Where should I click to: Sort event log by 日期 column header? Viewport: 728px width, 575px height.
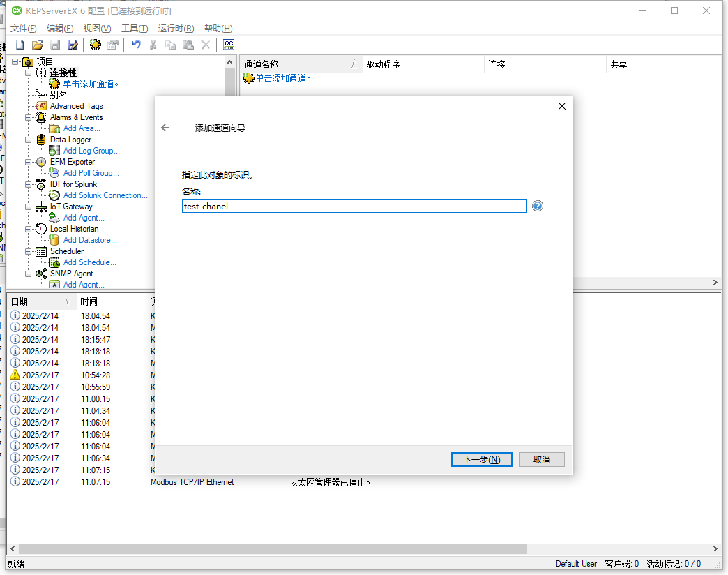41,301
